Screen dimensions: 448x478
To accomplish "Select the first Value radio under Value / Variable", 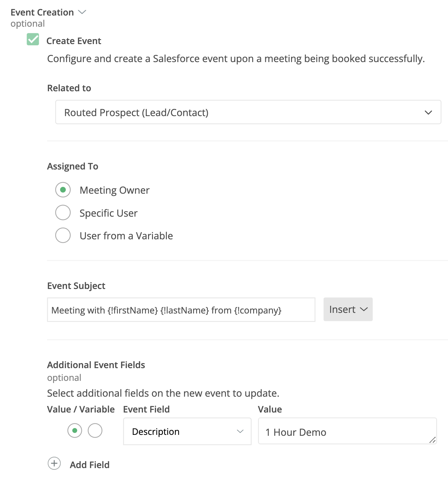I will pos(75,431).
